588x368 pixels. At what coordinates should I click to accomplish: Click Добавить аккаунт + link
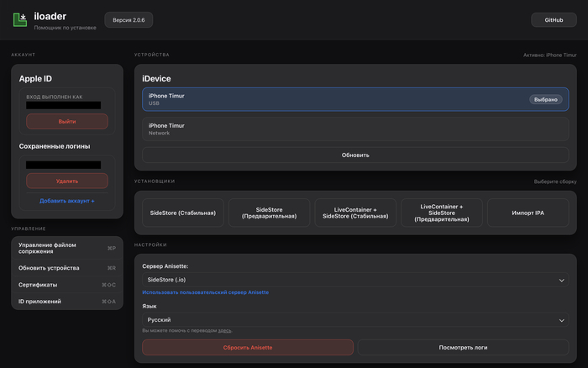click(x=67, y=201)
